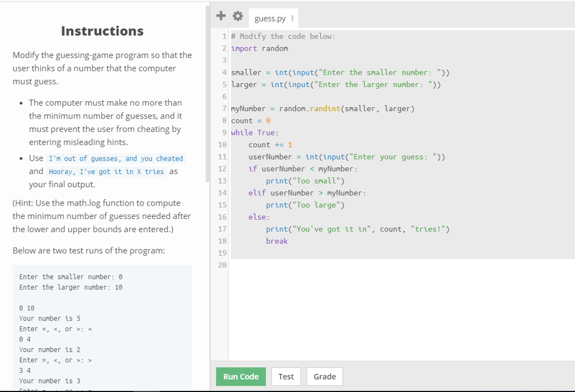Image resolution: width=575 pixels, height=392 pixels.
Task: Click the 'larger = int(input' line
Action: (x=336, y=84)
